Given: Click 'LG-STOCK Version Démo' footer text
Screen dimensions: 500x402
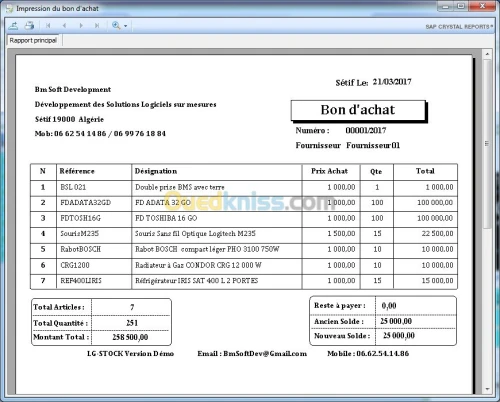Looking at the screenshot, I should point(130,354).
